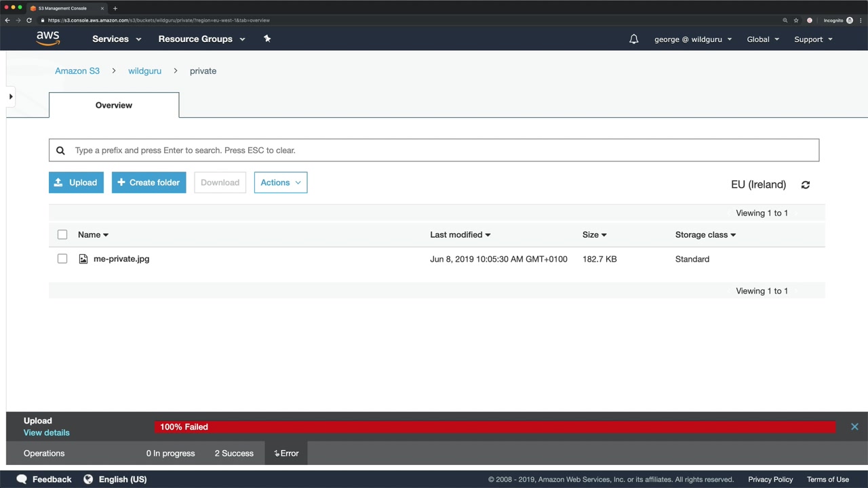Click the Feedback button in the footer
868x488 pixels.
pos(44,479)
